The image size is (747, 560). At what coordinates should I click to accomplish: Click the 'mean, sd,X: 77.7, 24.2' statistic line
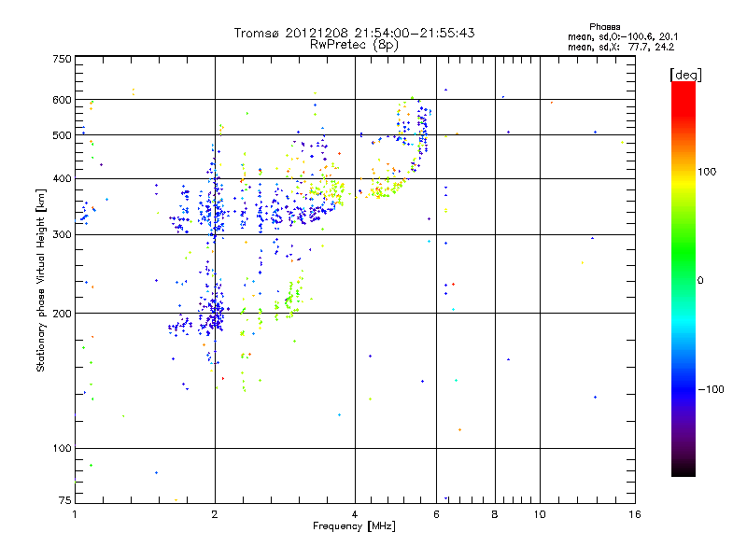(x=621, y=47)
